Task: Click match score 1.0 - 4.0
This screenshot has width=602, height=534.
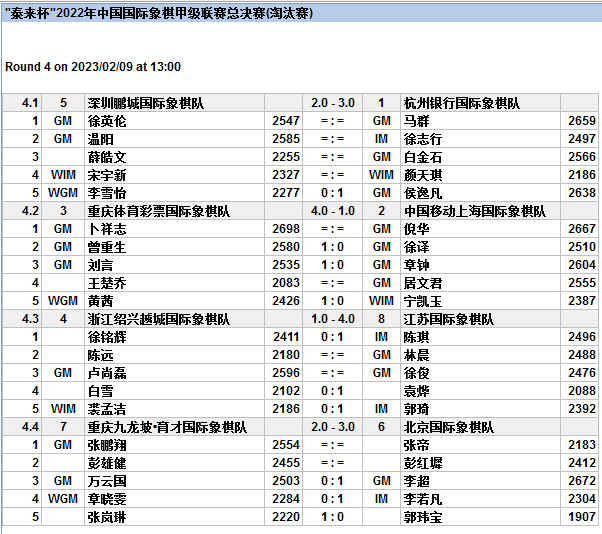Action: (x=333, y=319)
